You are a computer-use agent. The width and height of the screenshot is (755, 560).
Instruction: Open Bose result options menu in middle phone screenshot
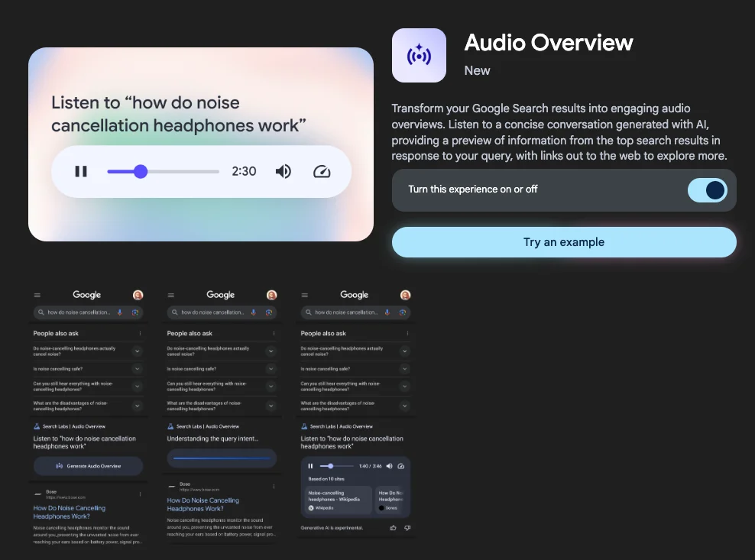pyautogui.click(x=274, y=487)
